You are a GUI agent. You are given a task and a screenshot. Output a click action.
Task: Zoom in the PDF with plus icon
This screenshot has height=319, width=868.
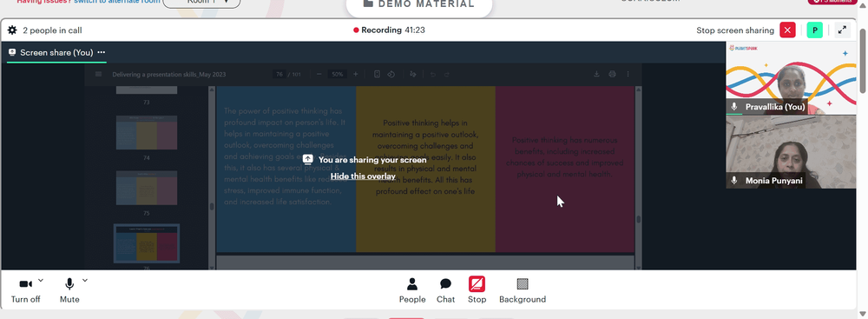pyautogui.click(x=355, y=75)
